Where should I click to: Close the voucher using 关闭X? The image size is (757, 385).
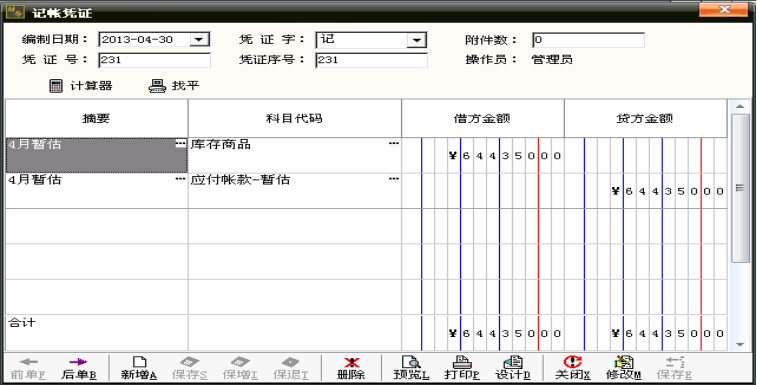pos(573,368)
